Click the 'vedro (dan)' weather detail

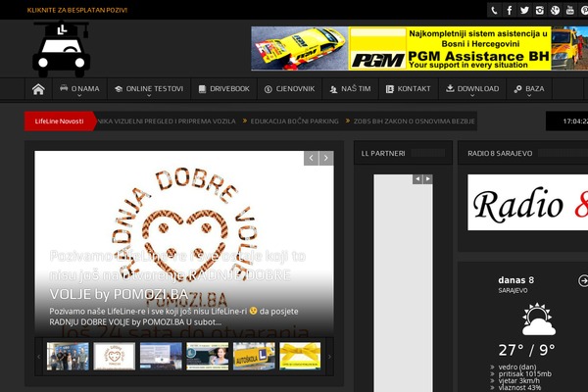pos(517,367)
